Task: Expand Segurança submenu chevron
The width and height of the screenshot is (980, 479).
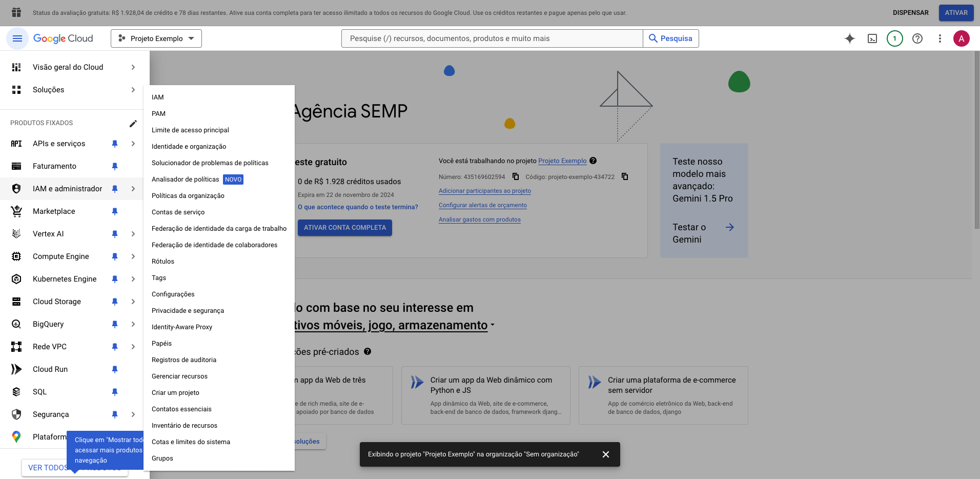Action: click(133, 414)
